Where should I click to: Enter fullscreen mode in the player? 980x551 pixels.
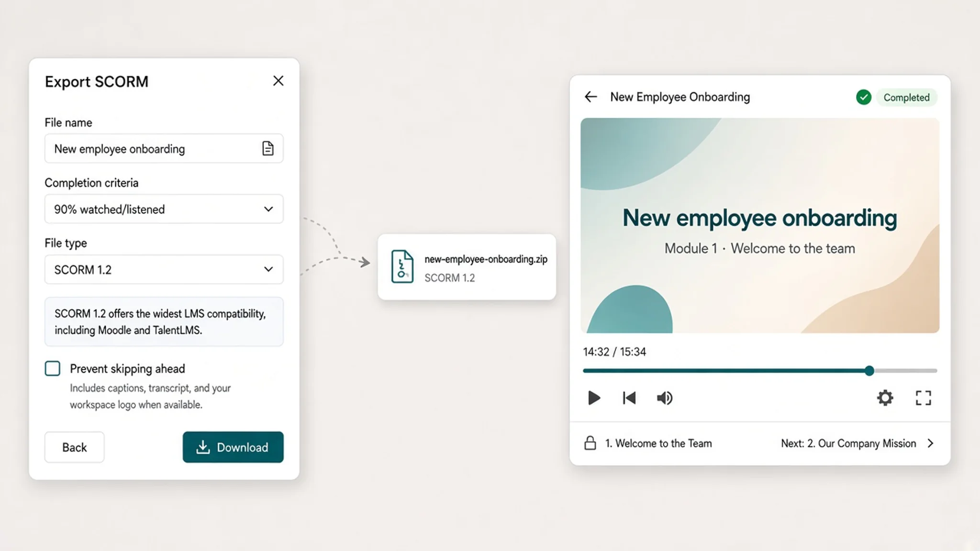click(x=923, y=398)
